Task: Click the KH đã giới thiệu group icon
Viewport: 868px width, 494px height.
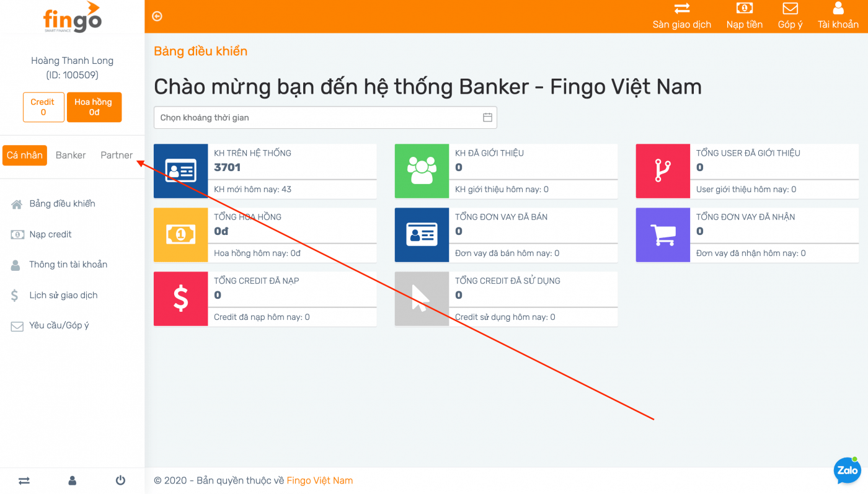Action: 422,171
